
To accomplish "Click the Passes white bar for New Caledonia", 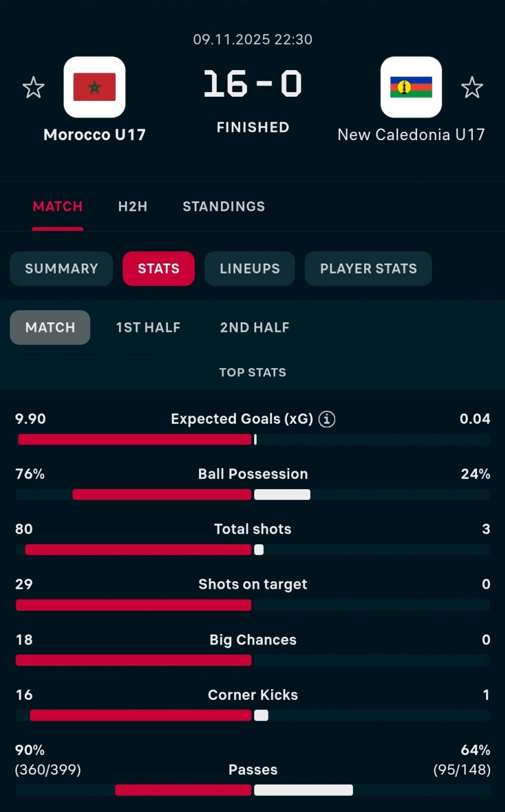I will pos(303,790).
